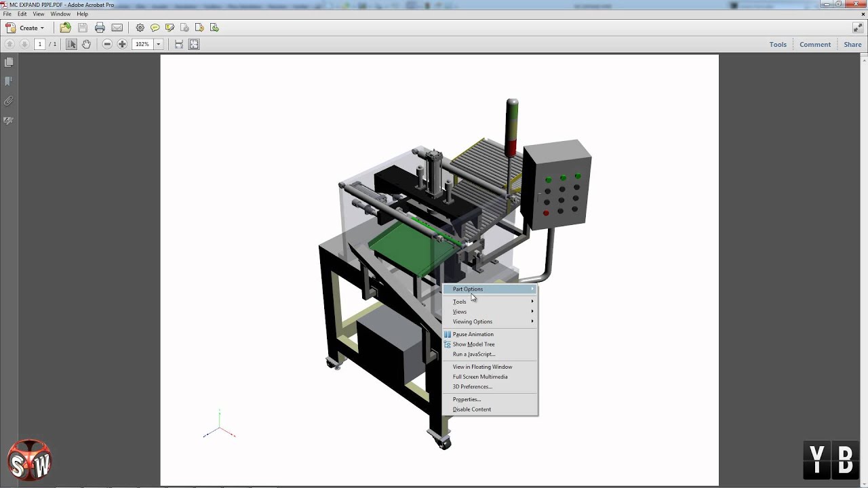Choose the Select text and image tool
The image size is (868, 488).
click(x=71, y=44)
